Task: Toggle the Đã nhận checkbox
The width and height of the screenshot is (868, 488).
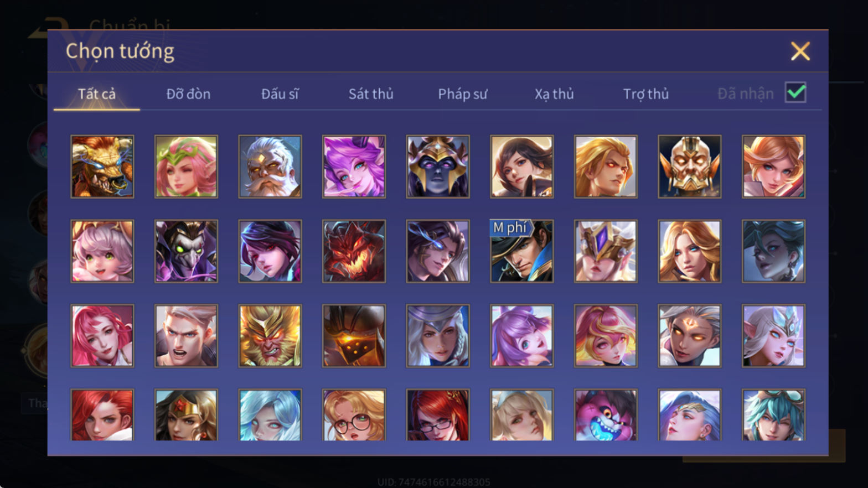Action: (795, 92)
